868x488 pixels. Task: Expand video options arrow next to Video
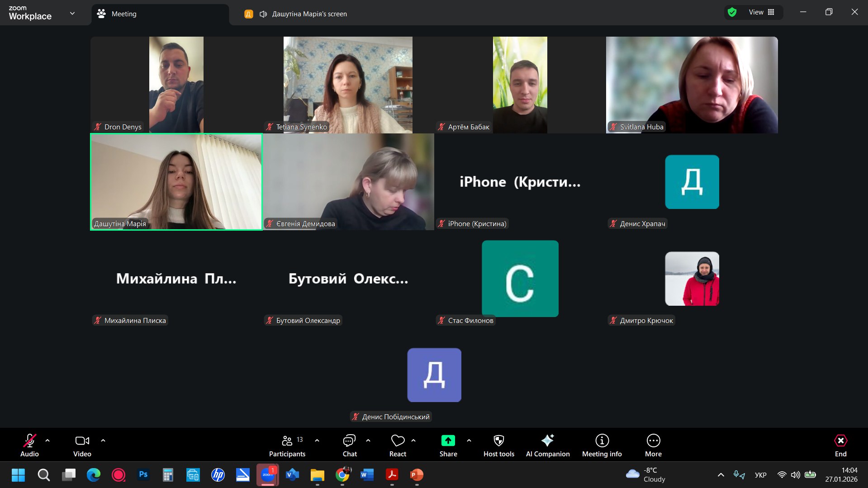103,441
